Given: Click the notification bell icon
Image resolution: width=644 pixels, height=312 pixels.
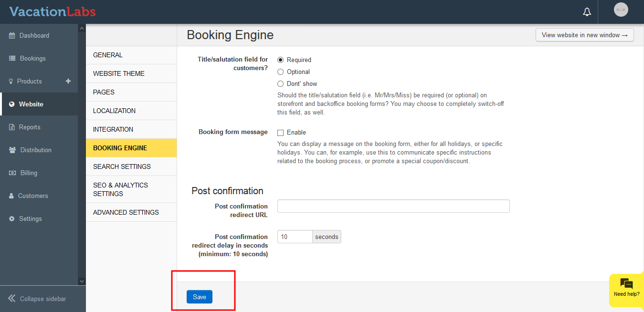Looking at the screenshot, I should click(x=587, y=12).
